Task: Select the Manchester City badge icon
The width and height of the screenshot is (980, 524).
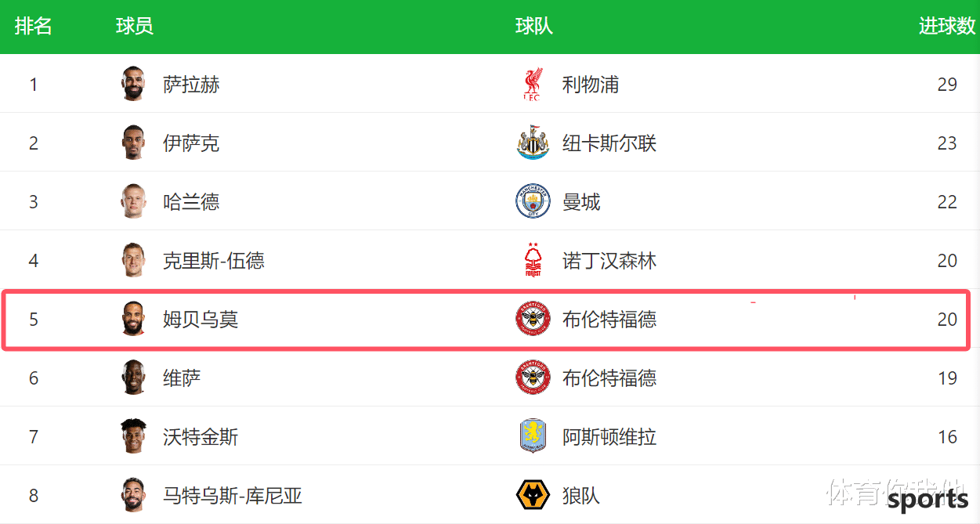Action: click(x=533, y=201)
